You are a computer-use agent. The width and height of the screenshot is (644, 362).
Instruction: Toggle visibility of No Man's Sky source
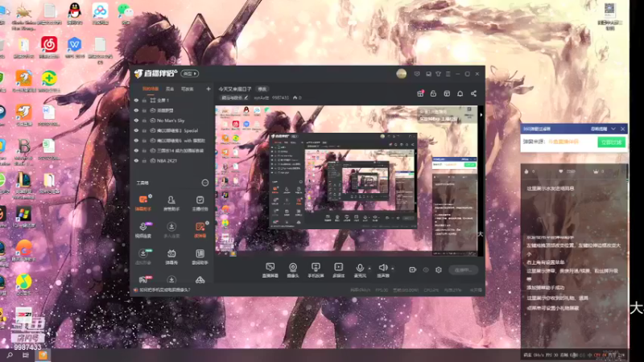point(136,121)
